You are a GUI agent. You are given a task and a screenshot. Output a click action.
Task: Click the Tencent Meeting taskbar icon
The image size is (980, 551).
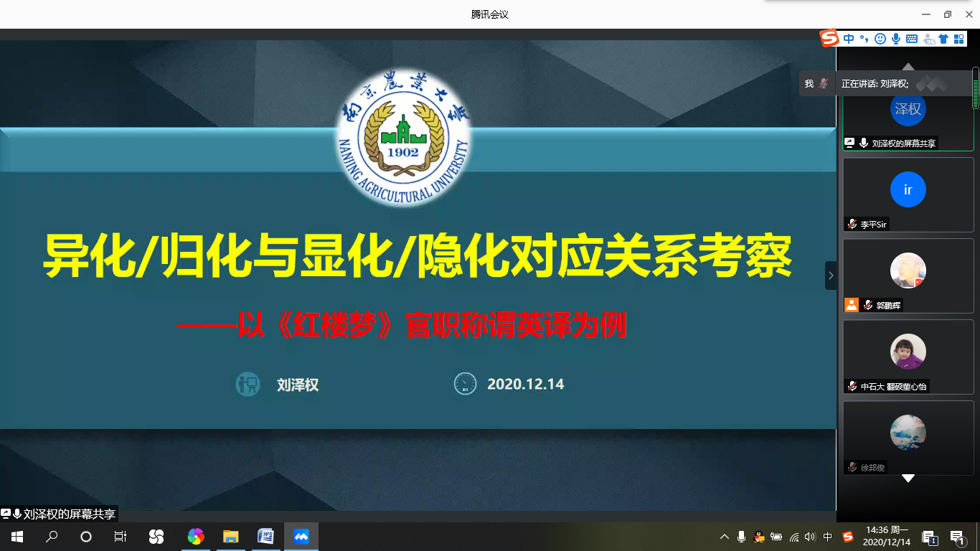(301, 537)
